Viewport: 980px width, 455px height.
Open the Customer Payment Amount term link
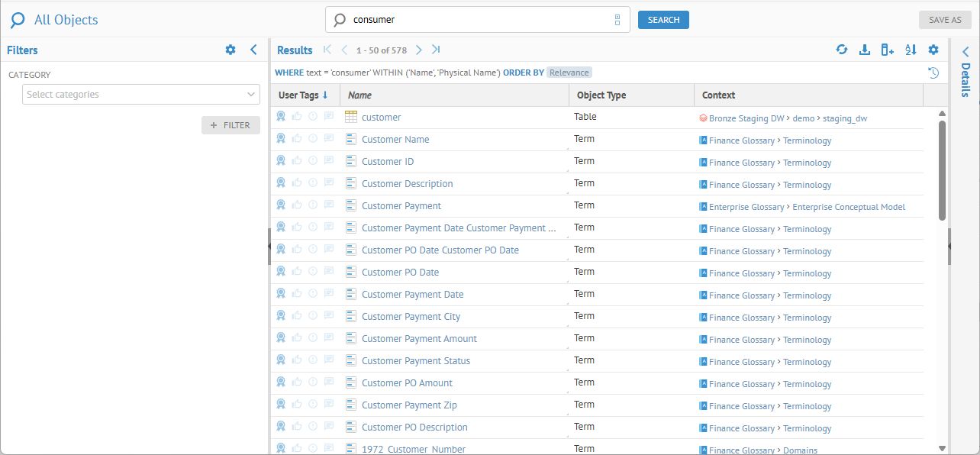coord(419,339)
